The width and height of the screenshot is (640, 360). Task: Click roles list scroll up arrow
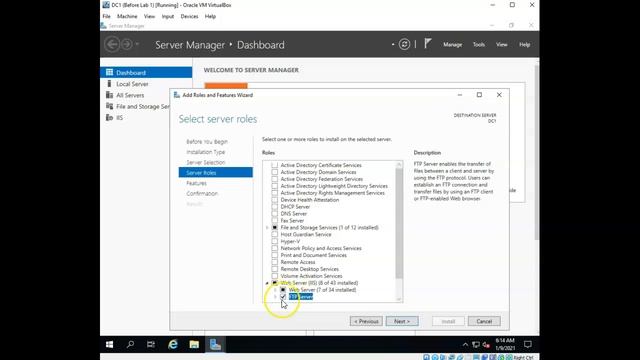tap(399, 164)
